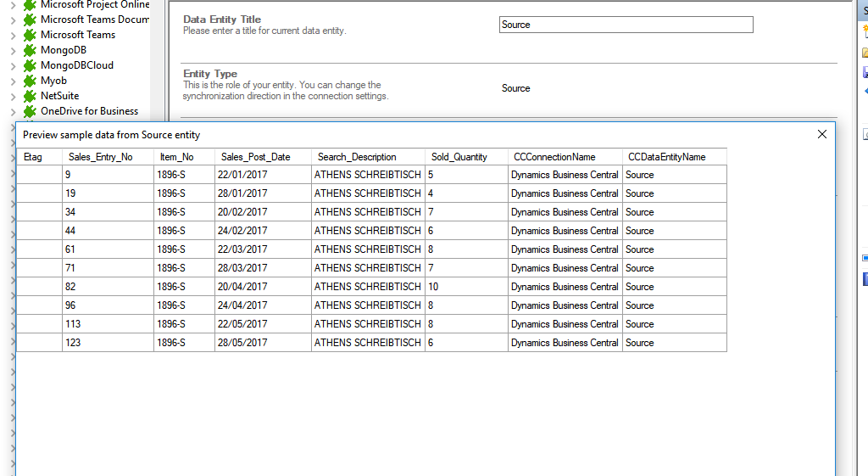Click the MongoDB connector plug icon
This screenshot has height=476, width=868.
(30, 50)
